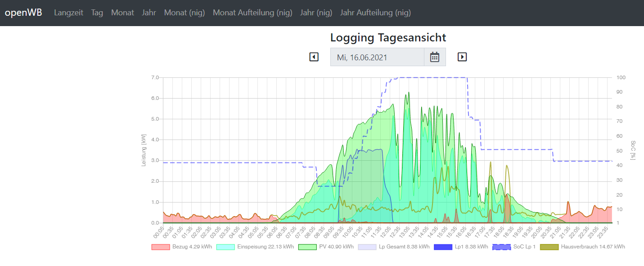Go to the Jahr (nig) page
Image resolution: width=644 pixels, height=266 pixels.
(x=316, y=13)
